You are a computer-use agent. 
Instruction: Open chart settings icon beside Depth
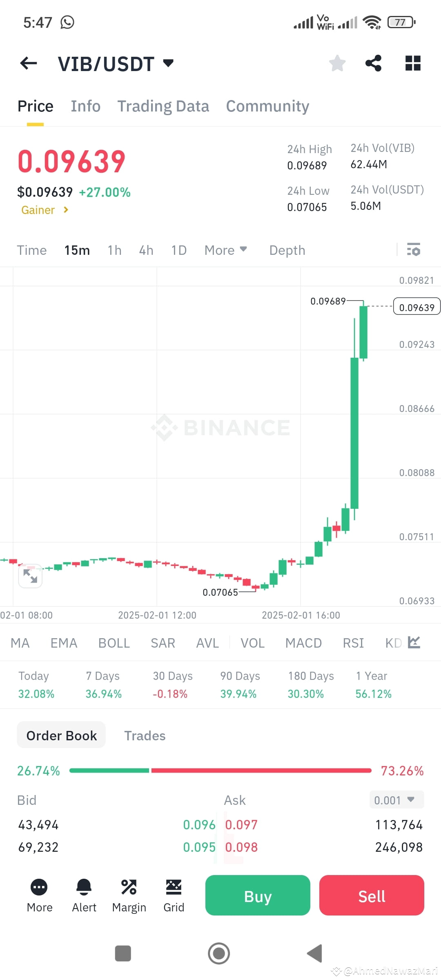point(414,249)
